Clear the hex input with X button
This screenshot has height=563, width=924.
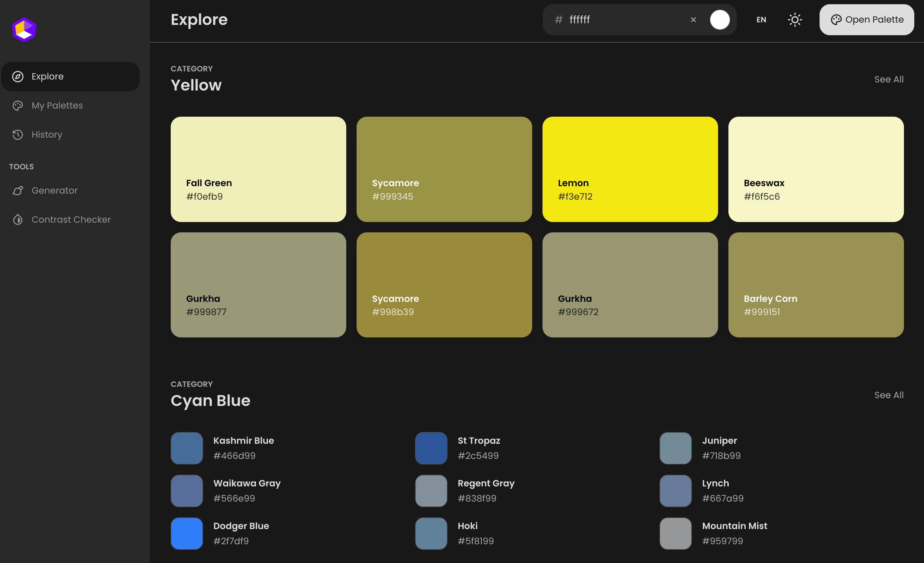pos(693,19)
